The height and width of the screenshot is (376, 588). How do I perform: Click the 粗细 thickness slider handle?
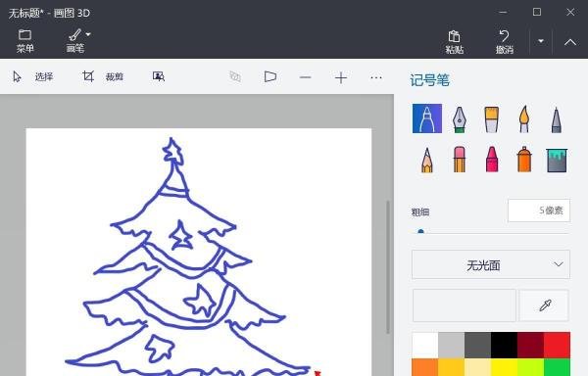(x=420, y=232)
